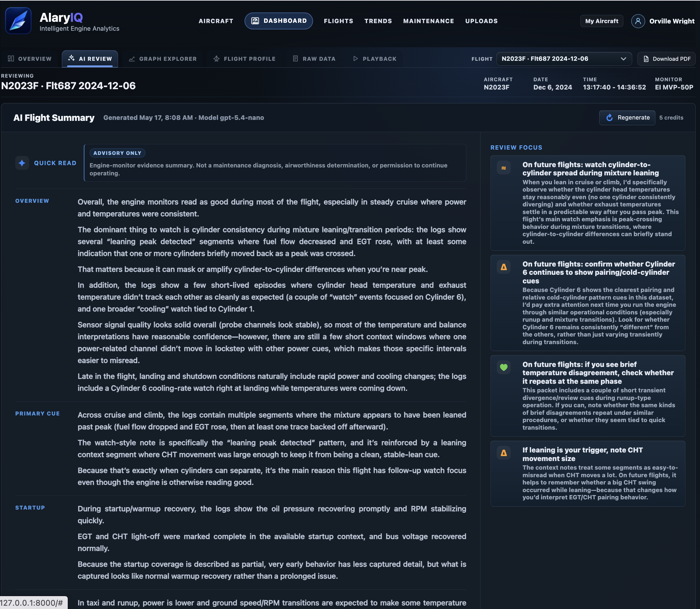Screen dimensions: 700x609
Task: Open the flight selector dropdown
Action: coord(564,58)
